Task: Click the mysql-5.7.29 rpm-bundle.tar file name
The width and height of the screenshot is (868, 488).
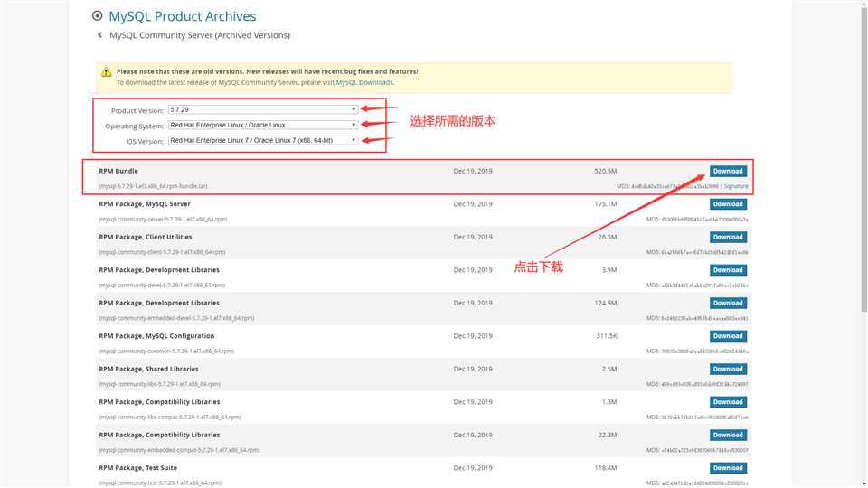Action: (154, 186)
